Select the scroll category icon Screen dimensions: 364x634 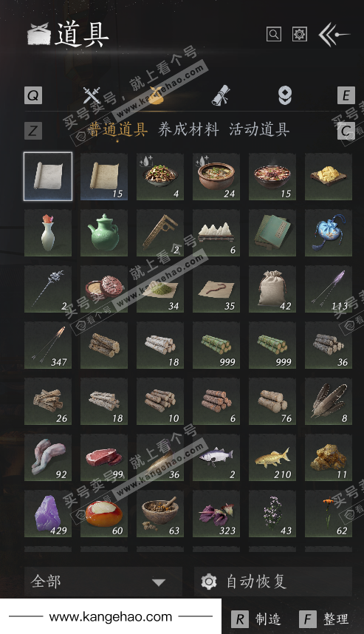click(x=221, y=96)
